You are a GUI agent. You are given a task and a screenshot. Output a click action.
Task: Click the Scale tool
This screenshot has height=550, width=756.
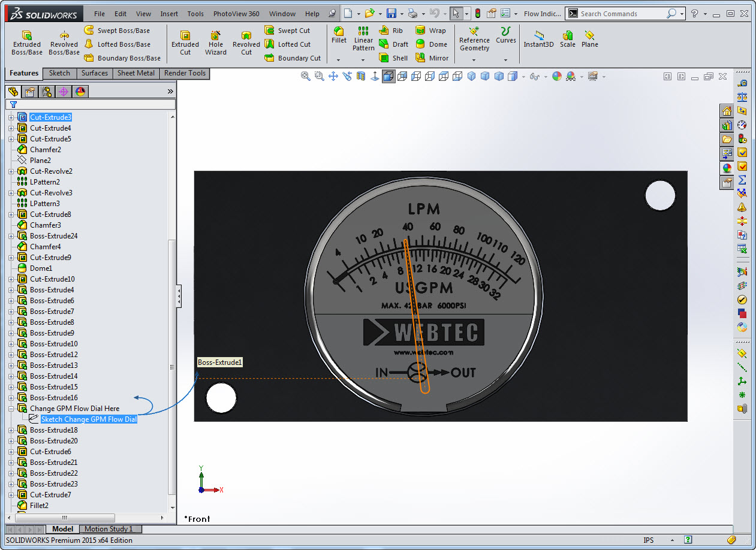(568, 39)
